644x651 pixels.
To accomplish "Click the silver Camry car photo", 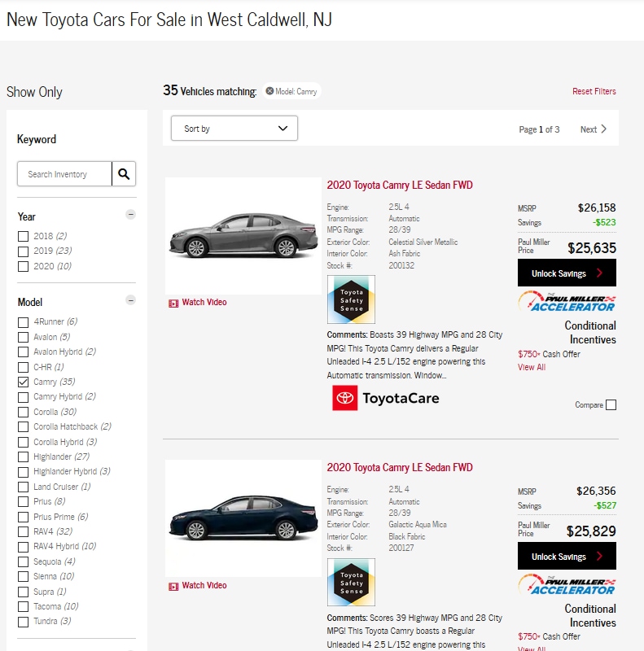I will pos(243,236).
